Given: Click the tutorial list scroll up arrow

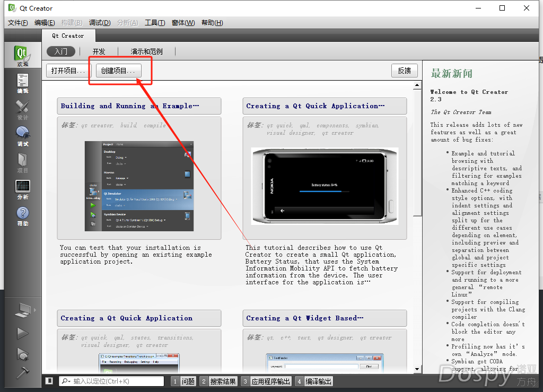Looking at the screenshot, I should tap(417, 85).
